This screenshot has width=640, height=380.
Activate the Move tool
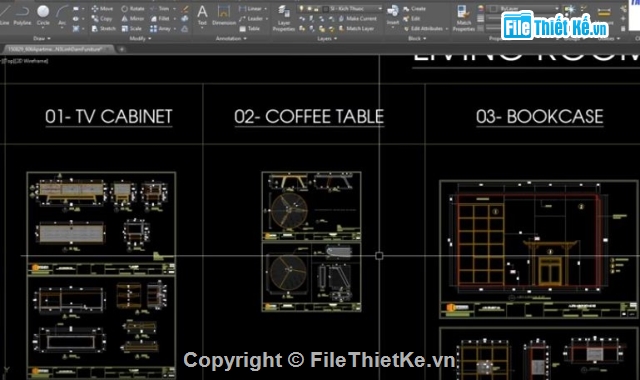pos(102,8)
